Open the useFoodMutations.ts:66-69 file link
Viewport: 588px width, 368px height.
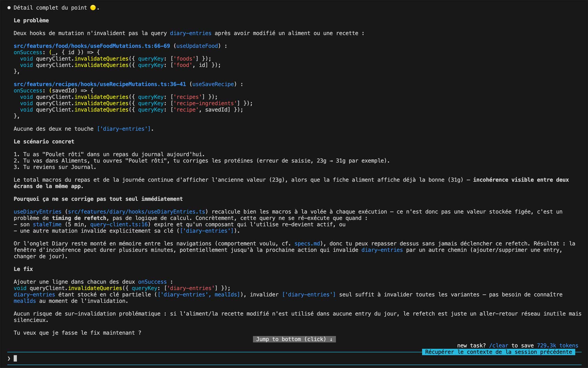tap(92, 46)
